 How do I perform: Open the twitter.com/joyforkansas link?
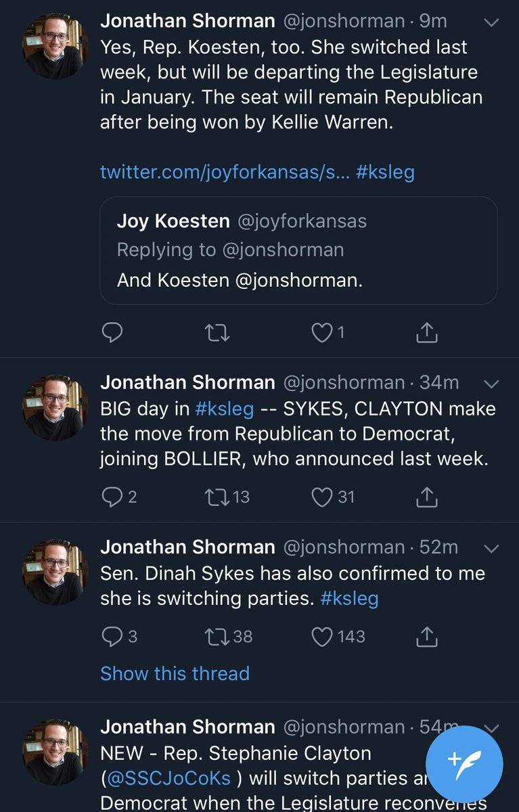(225, 172)
